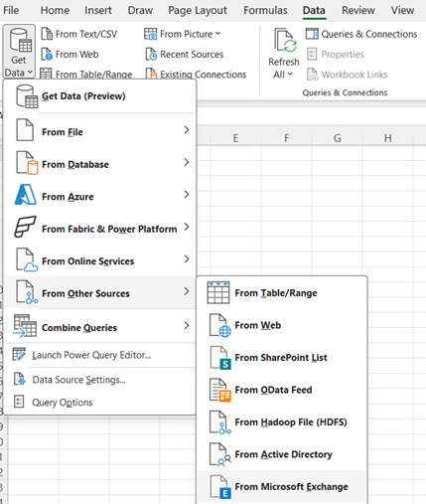The image size is (426, 504).
Task: Select column E header
Action: (235, 138)
